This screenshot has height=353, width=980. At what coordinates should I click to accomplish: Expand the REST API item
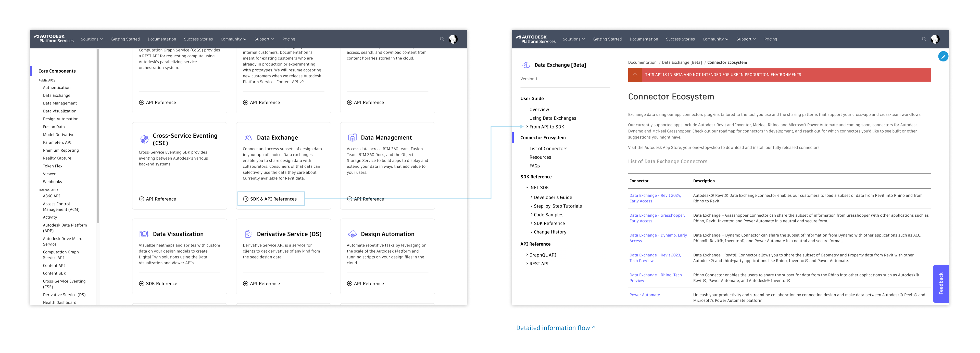point(527,263)
